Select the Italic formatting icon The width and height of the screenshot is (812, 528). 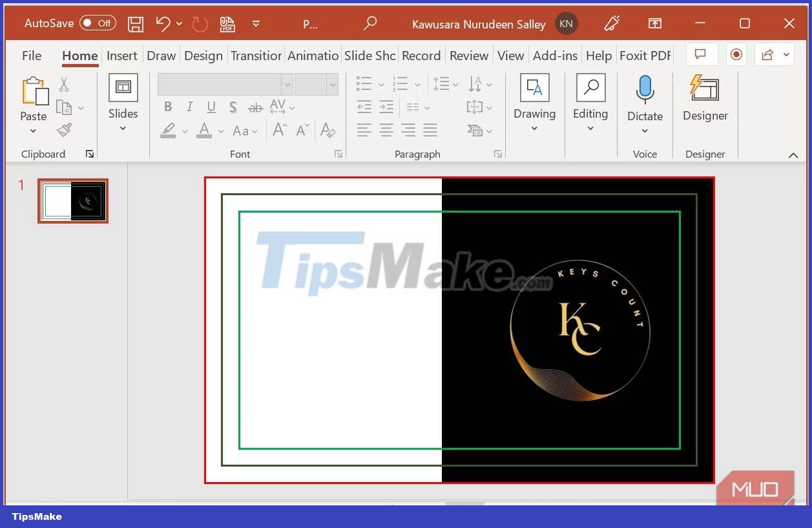pos(189,107)
